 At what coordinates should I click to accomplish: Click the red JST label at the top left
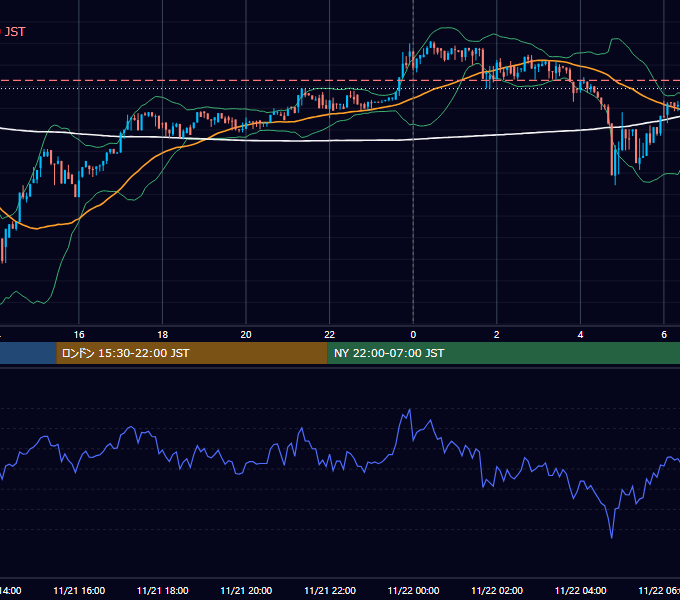tap(14, 32)
